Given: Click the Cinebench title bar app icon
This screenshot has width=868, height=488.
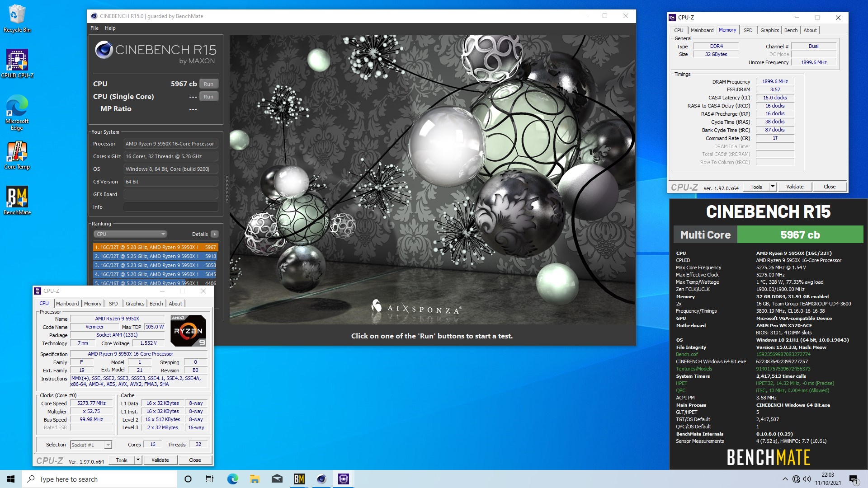Looking at the screenshot, I should 94,16.
